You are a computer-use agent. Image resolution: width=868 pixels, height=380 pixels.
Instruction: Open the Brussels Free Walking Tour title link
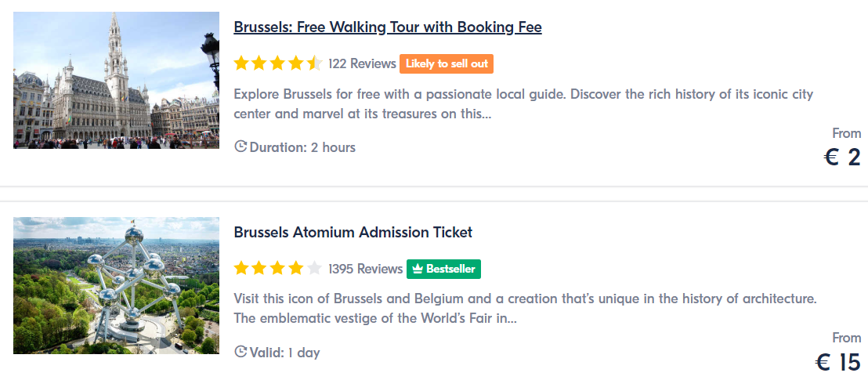pos(388,27)
